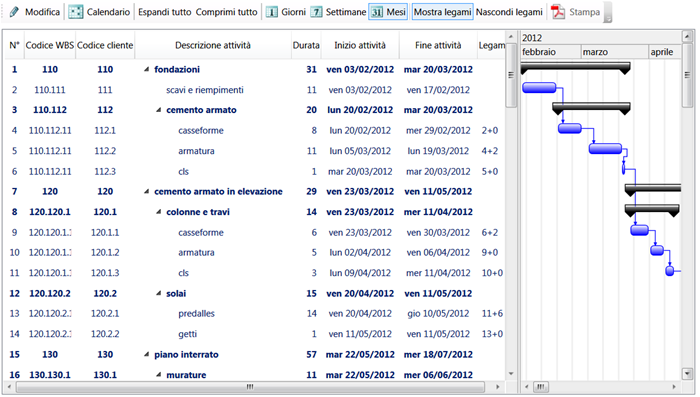Image resolution: width=700 pixels, height=397 pixels.
Task: Click the Settimane week-view icon
Action: [316, 12]
